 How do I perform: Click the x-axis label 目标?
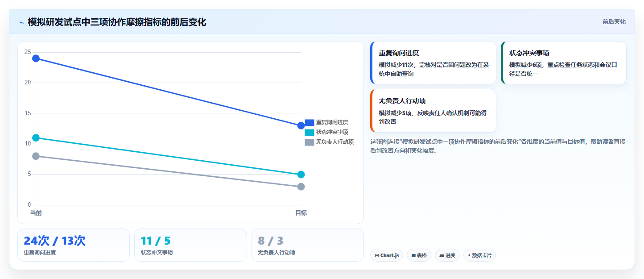[301, 213]
